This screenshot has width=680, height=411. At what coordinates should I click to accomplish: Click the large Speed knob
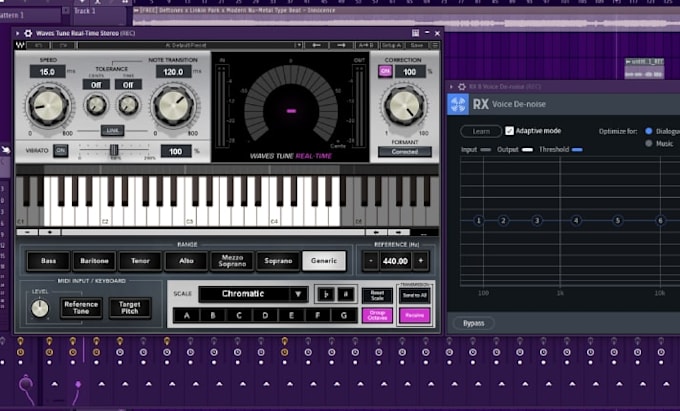[x=48, y=105]
